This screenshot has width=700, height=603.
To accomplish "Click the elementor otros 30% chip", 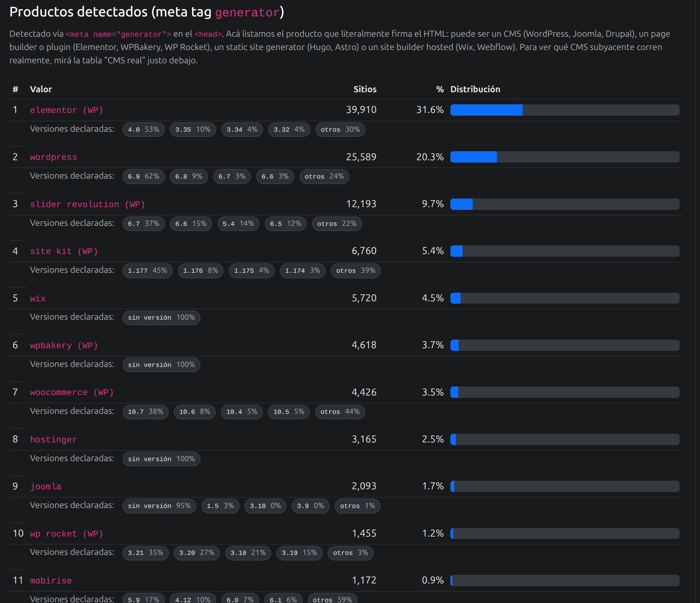I will [x=340, y=129].
